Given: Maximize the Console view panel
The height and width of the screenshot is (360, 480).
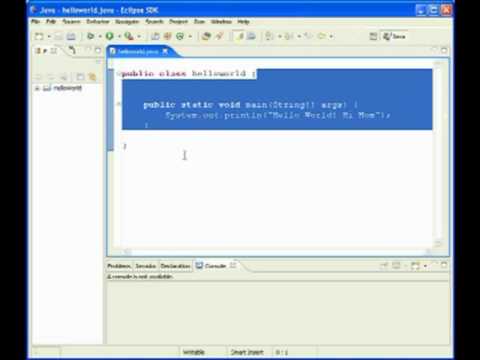Looking at the screenshot, I should [444, 265].
